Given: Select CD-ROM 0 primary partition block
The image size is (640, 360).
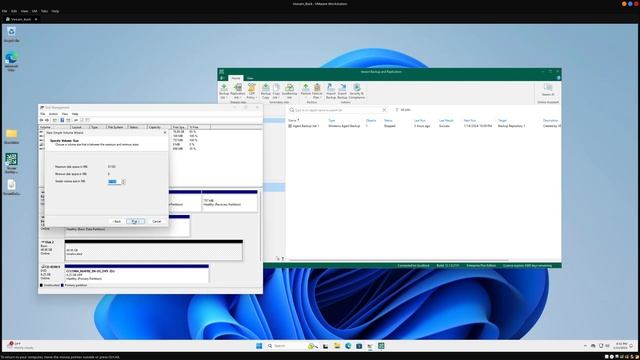Looking at the screenshot, I should pos(136,273).
